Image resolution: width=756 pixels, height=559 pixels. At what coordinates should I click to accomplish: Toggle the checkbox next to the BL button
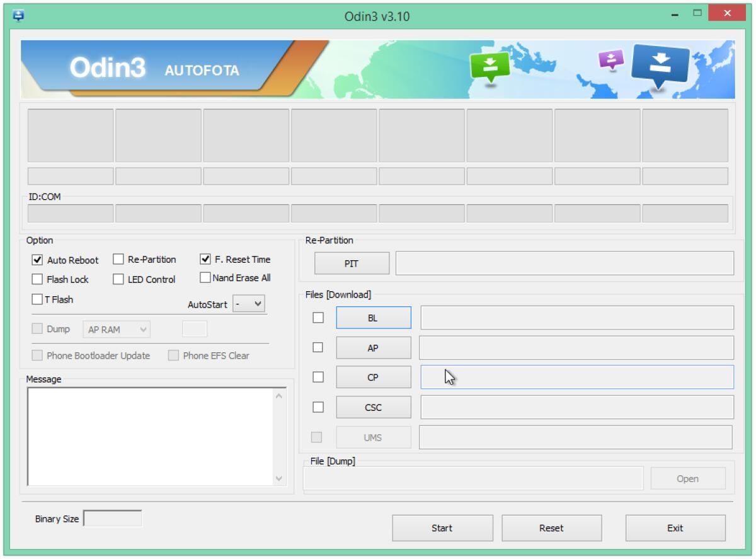[318, 318]
